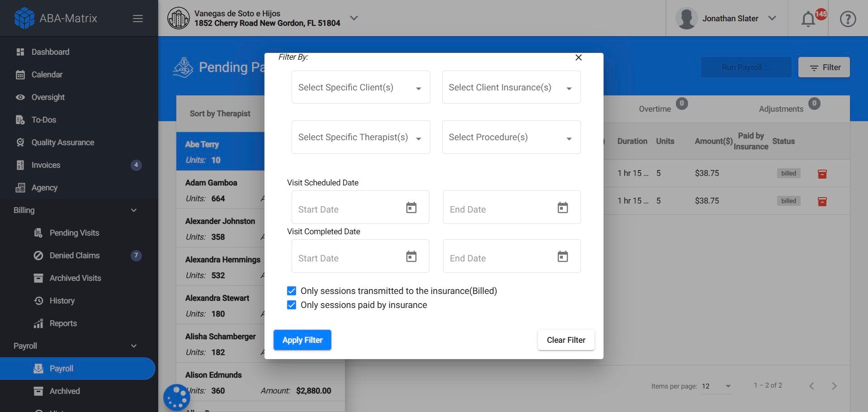Image resolution: width=868 pixels, height=412 pixels.
Task: Open the notifications bell icon
Action: [809, 18]
